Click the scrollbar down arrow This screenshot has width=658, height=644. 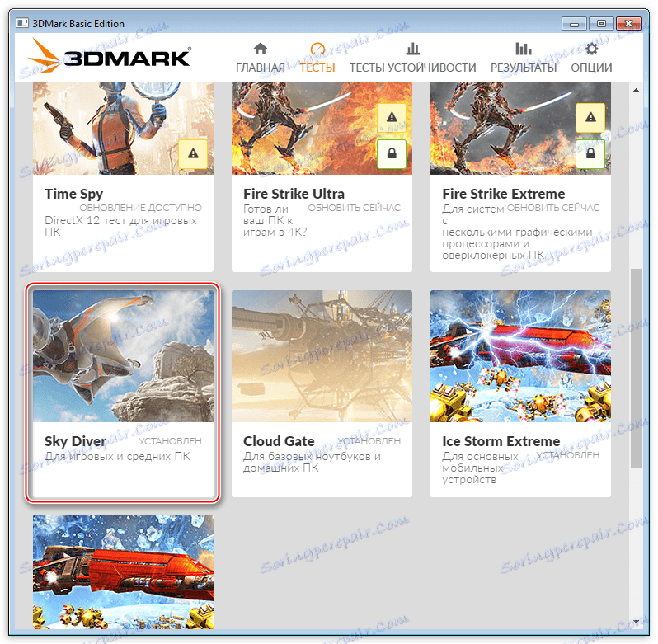637,622
